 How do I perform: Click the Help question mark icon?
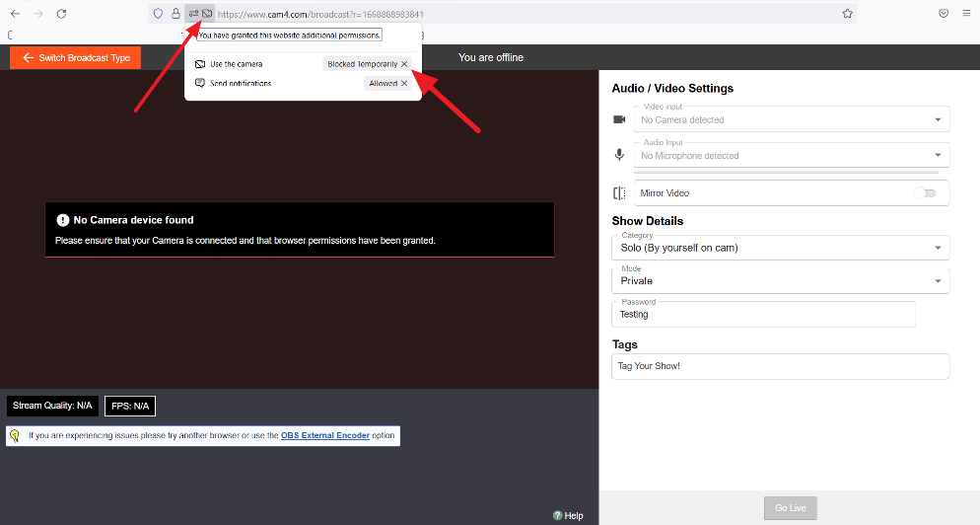pyautogui.click(x=558, y=515)
